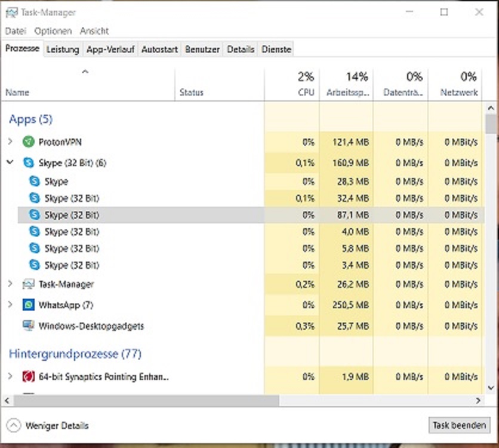Click sort arrow above the Name column
The image size is (499, 448).
[x=85, y=72]
